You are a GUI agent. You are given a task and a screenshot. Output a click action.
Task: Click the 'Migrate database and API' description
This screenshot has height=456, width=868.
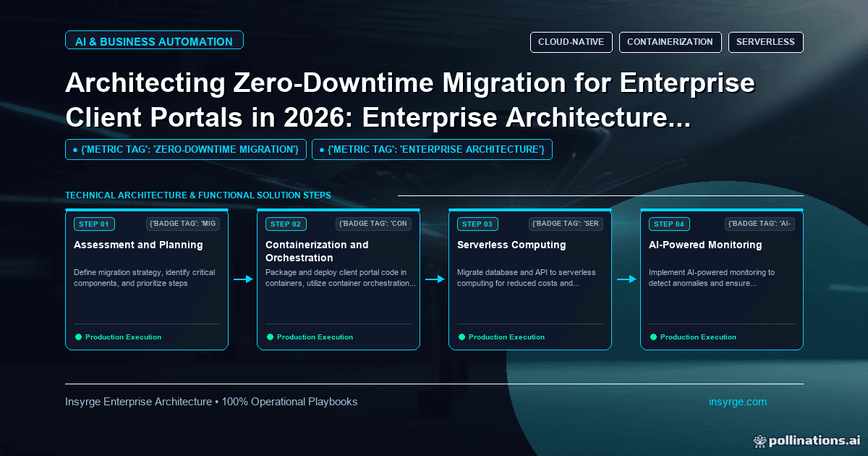527,278
